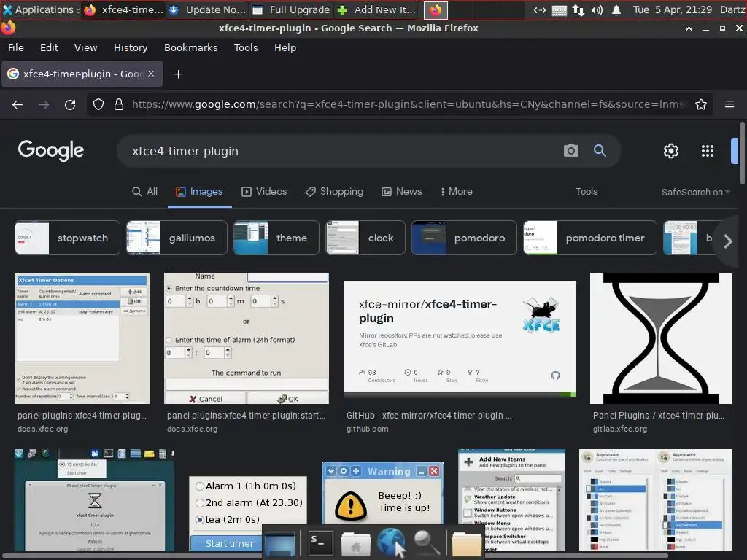
Task: Expand the SafeSearch on dropdown
Action: (x=695, y=192)
